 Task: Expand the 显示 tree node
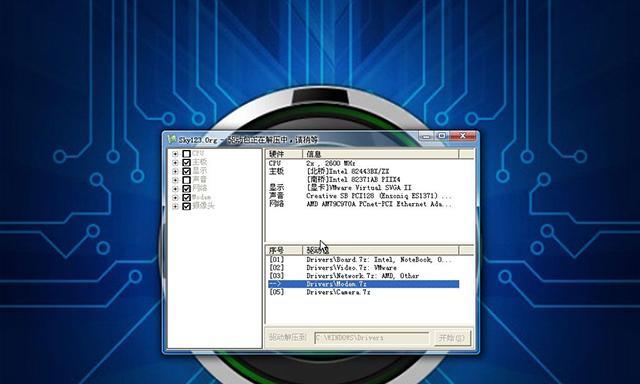tap(175, 171)
